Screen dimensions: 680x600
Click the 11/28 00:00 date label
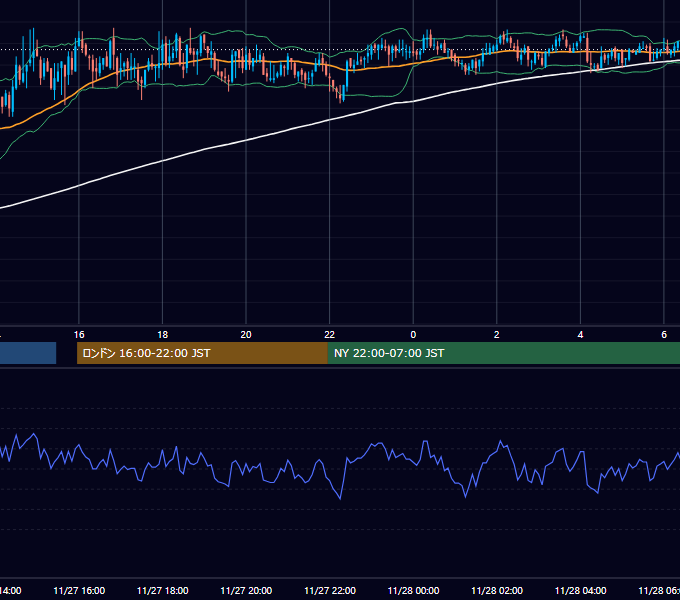point(413,590)
